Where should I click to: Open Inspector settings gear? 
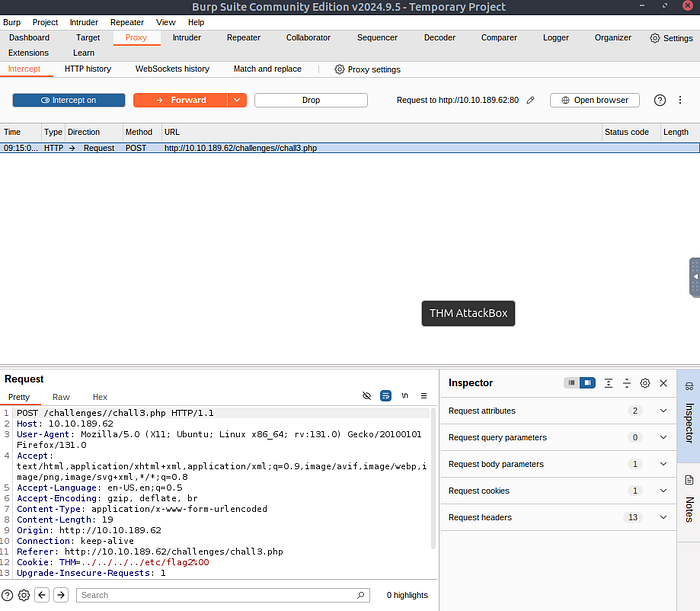pos(645,383)
